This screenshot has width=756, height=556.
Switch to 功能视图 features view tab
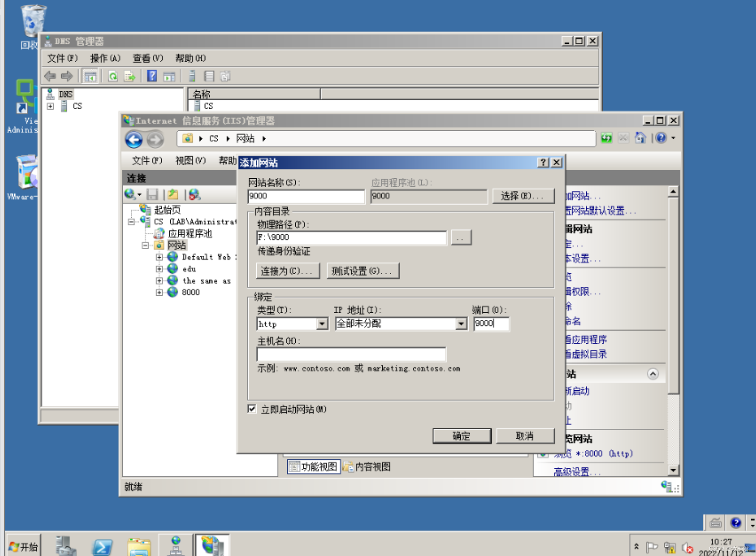pos(313,467)
